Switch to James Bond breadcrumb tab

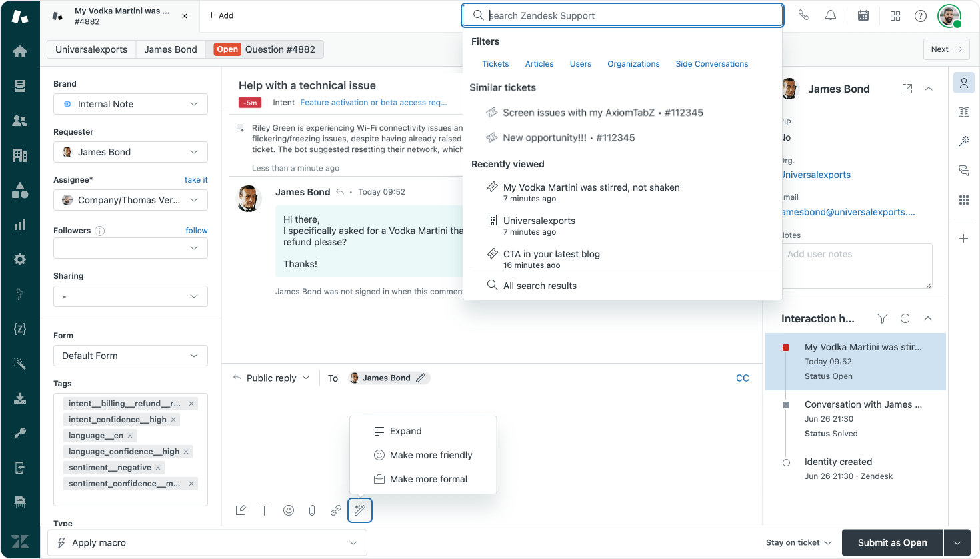click(171, 49)
